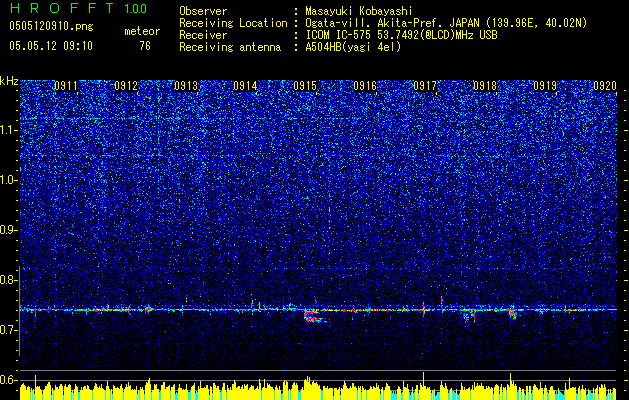This screenshot has height=400, width=629.
Task: Click the 0917 time marker
Action: pyautogui.click(x=425, y=86)
